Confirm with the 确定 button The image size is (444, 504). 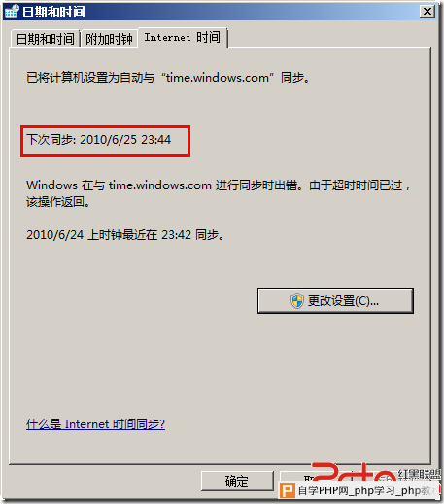[237, 481]
